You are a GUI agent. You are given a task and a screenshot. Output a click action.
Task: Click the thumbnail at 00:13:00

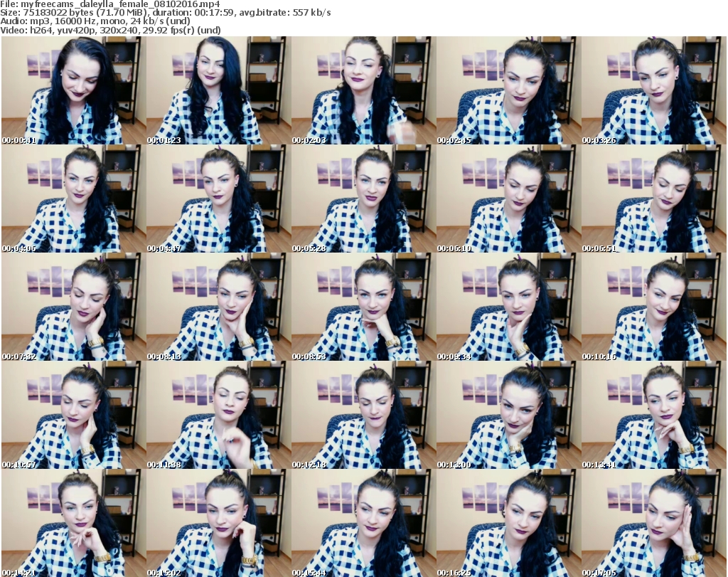[507, 415]
